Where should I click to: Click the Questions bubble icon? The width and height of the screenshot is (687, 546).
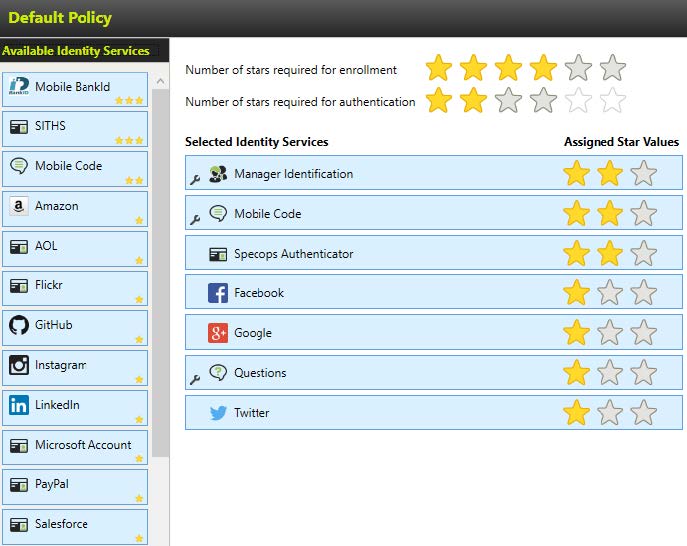click(x=218, y=372)
